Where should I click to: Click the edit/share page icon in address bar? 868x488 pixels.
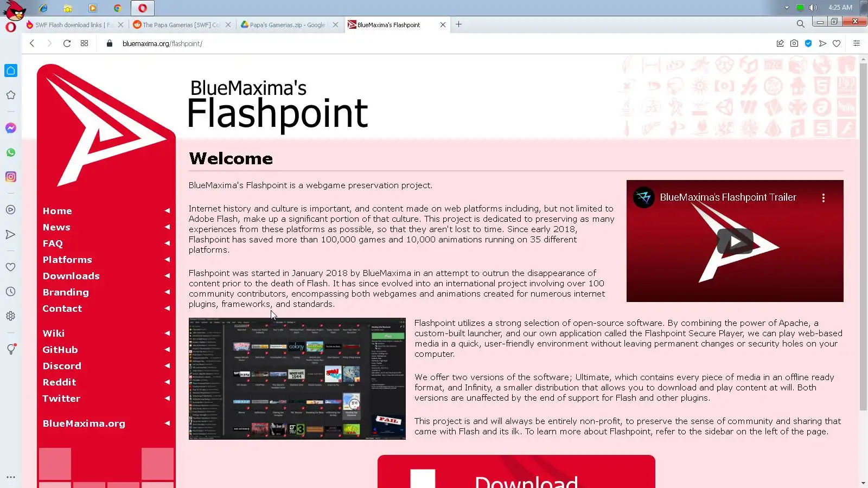780,43
